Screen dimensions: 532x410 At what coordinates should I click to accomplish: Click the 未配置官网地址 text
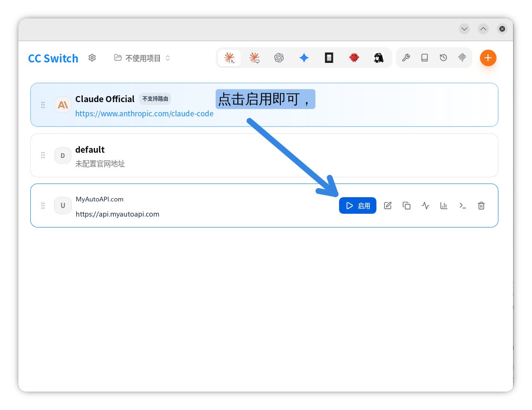[x=100, y=164]
